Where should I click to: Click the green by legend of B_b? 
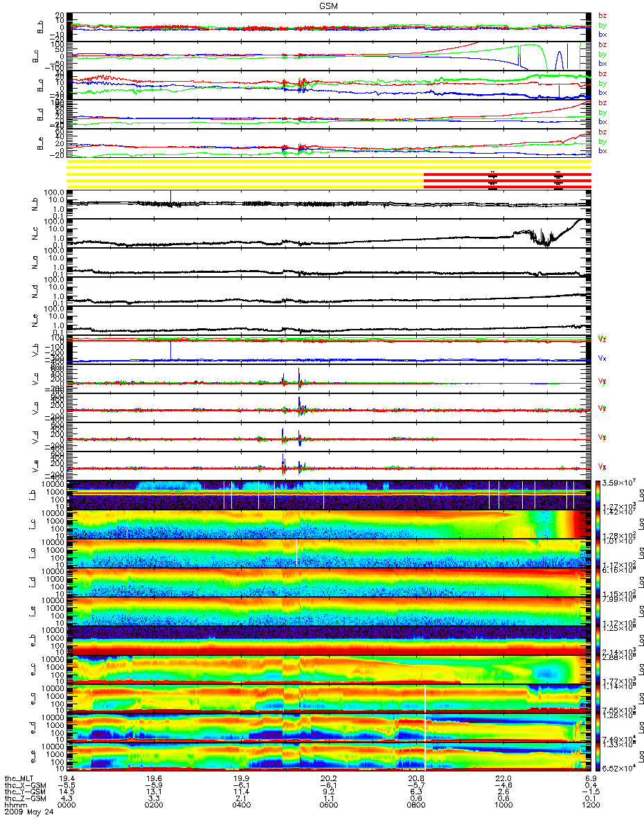click(x=602, y=25)
